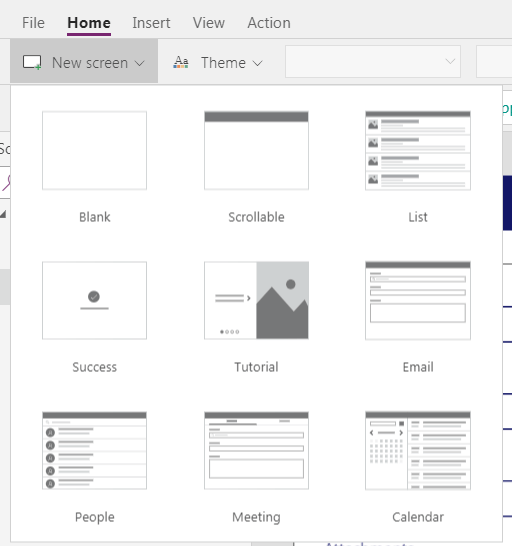Open the Action tab
This screenshot has width=512, height=546.
[269, 23]
